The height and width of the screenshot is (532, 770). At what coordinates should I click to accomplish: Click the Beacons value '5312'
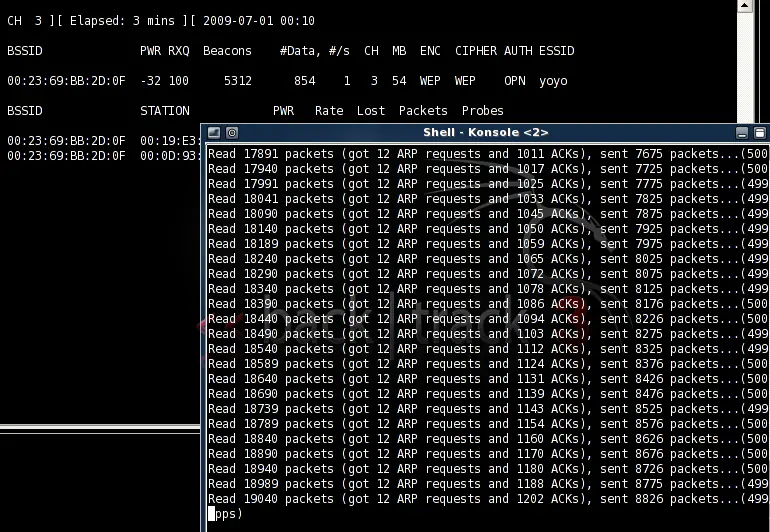238,81
